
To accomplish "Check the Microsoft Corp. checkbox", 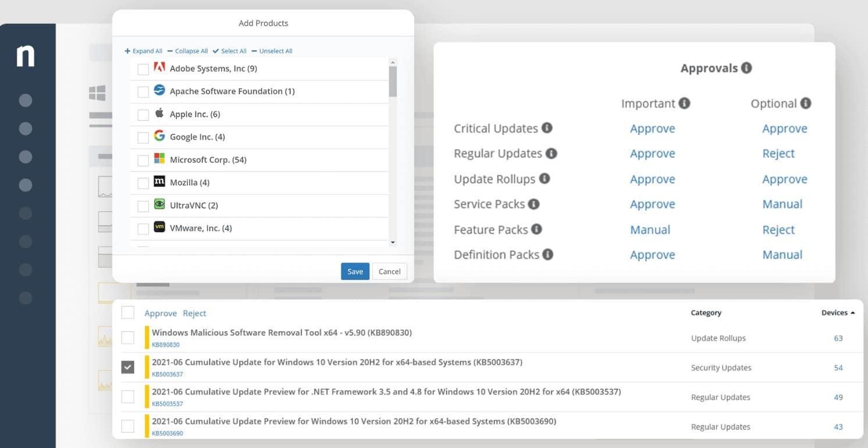I will 143,161.
